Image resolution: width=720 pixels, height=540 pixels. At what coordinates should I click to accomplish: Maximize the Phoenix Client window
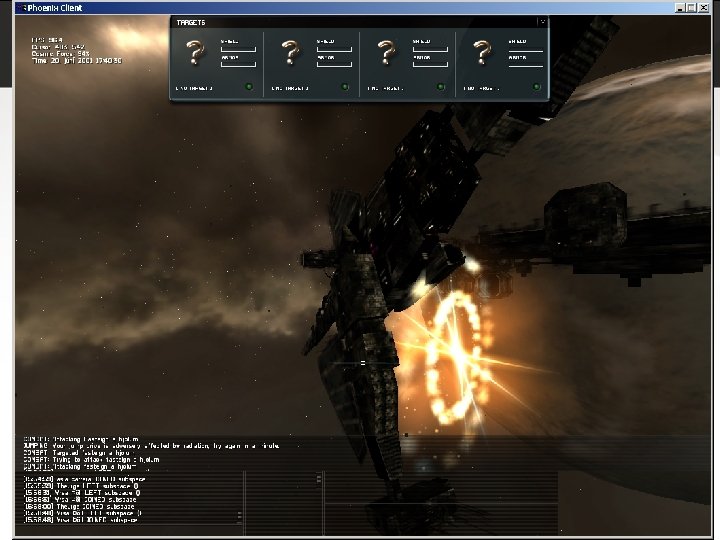tap(692, 8)
